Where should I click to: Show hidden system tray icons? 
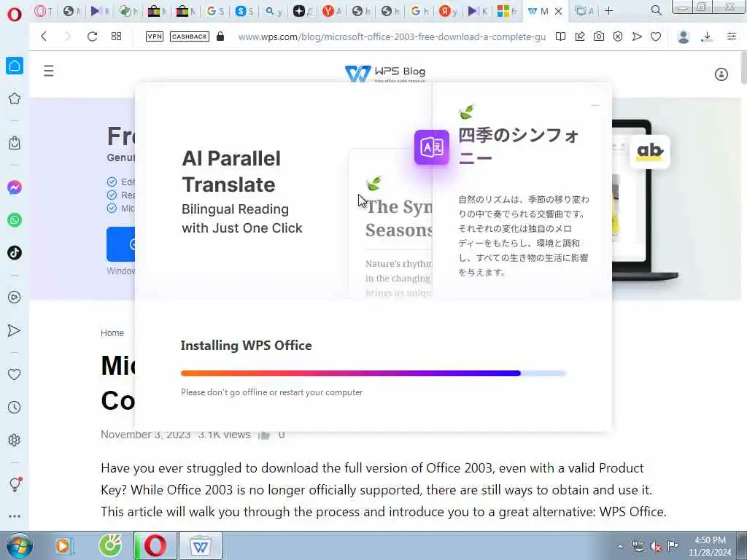(620, 547)
